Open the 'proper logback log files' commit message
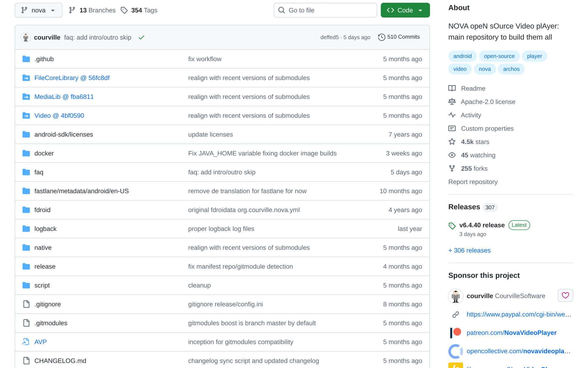The image size is (588, 368). point(221,229)
